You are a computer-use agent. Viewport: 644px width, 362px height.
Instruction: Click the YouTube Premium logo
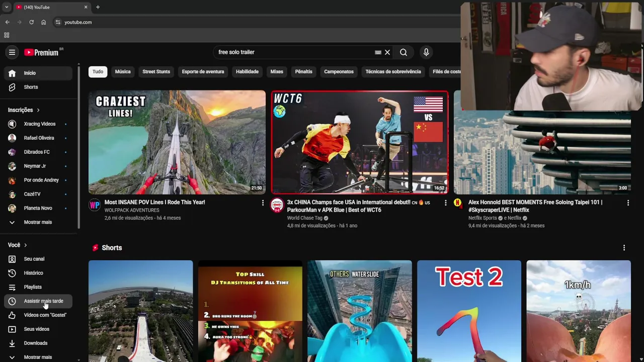[x=41, y=52]
